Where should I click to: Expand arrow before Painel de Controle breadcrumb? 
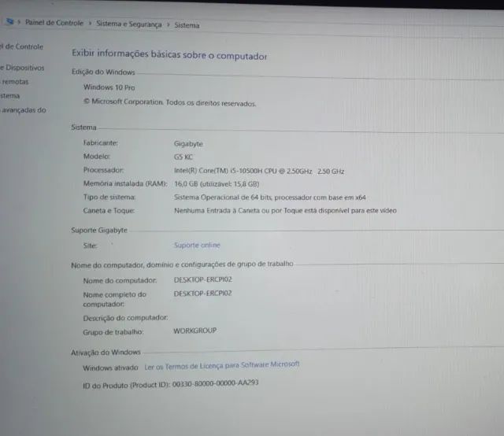(19, 22)
